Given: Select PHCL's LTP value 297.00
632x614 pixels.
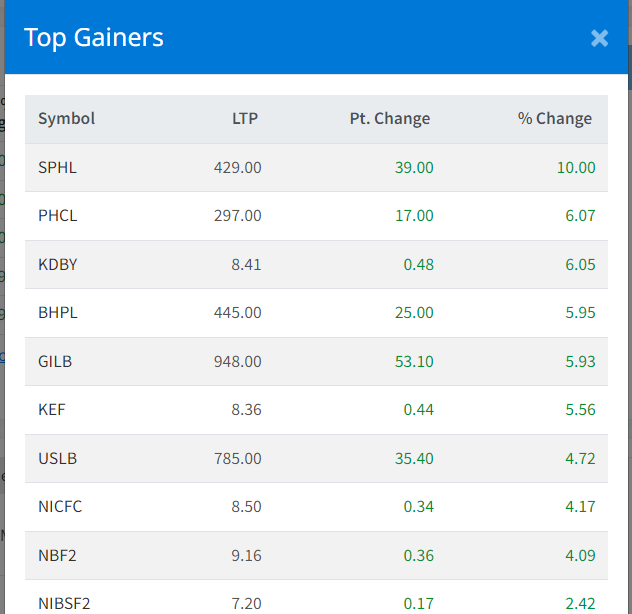Looking at the screenshot, I should coord(237,216).
